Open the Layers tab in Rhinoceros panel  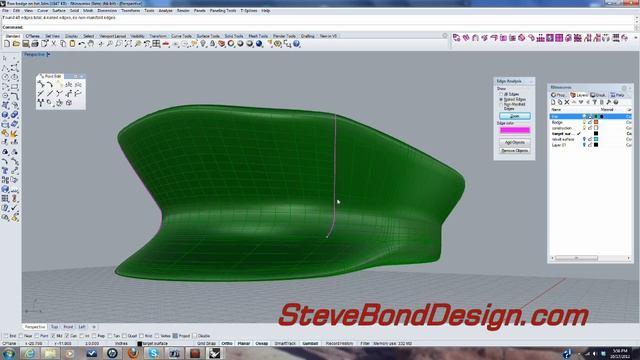(x=580, y=95)
